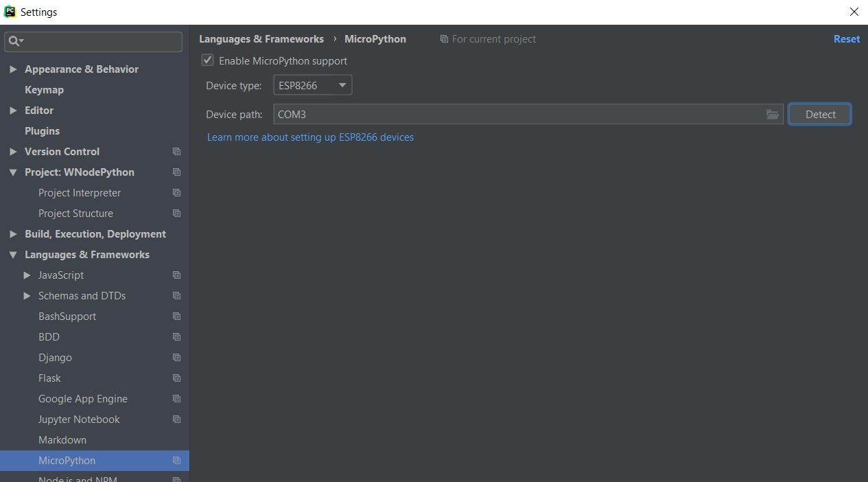The width and height of the screenshot is (868, 482).
Task: Select the BashSupport settings entry
Action: click(x=67, y=317)
